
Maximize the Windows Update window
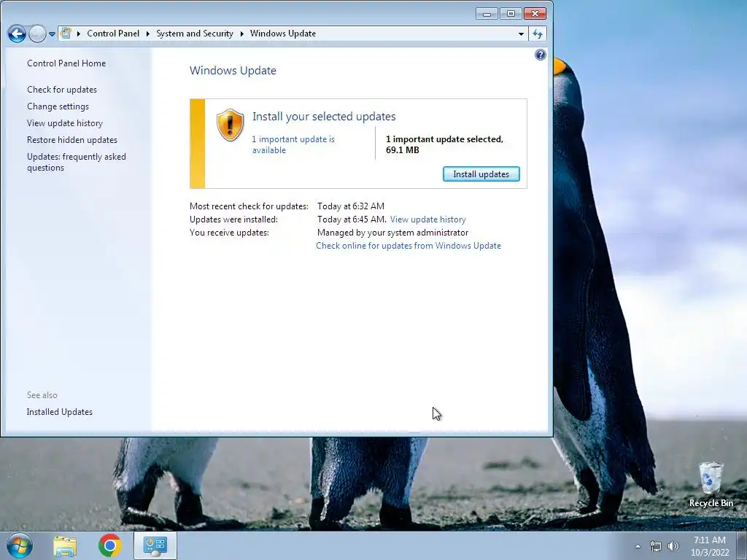pyautogui.click(x=511, y=14)
